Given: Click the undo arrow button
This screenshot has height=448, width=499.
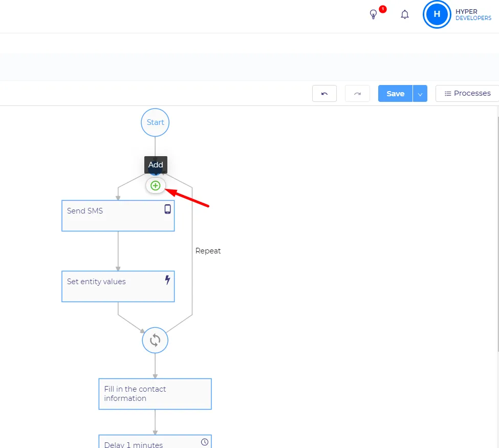Looking at the screenshot, I should [x=324, y=94].
